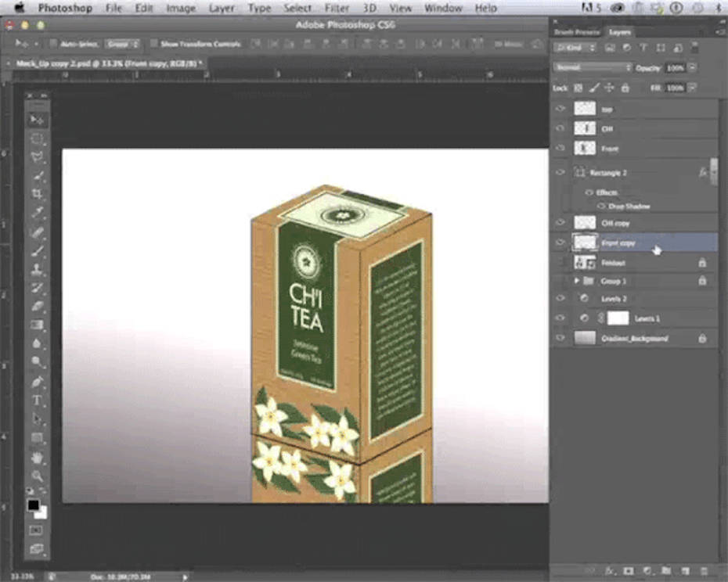The height and width of the screenshot is (582, 728).
Task: Hide the Gradient_Background layer
Action: [x=560, y=339]
